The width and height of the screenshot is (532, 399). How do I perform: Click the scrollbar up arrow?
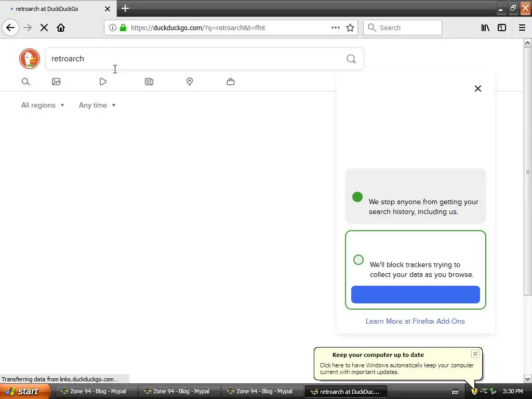point(528,43)
